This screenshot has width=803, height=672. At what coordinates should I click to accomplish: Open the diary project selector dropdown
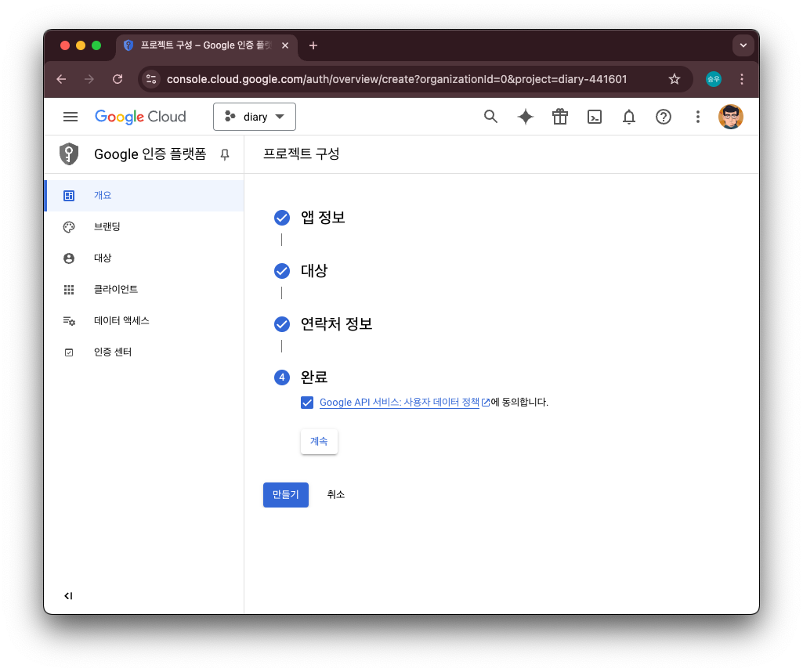[x=255, y=117]
